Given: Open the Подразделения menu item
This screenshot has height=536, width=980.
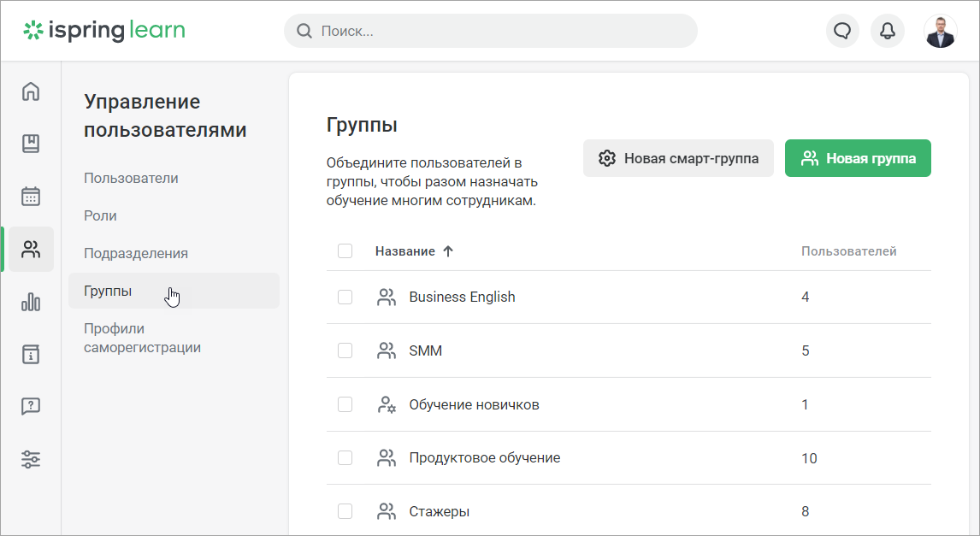Looking at the screenshot, I should click(x=136, y=253).
